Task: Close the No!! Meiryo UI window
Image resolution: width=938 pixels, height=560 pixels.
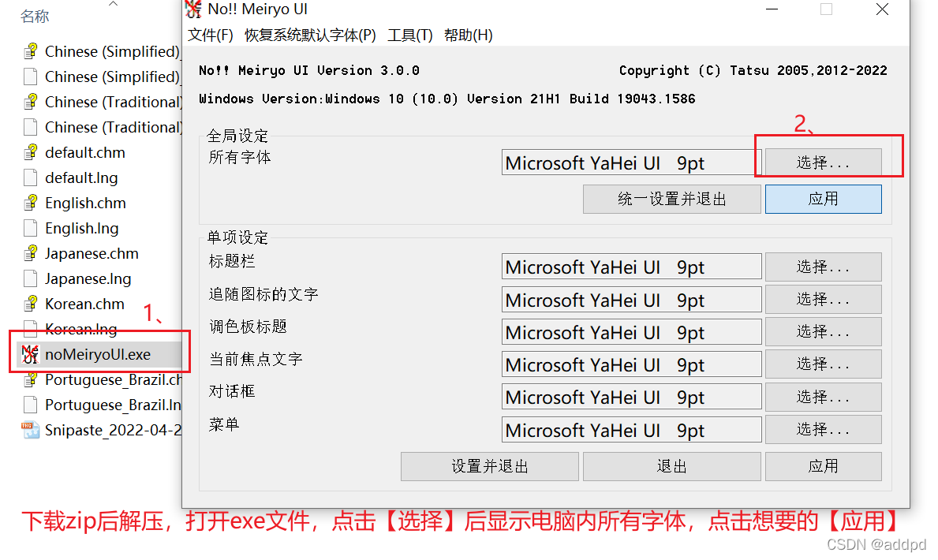Action: tap(882, 9)
